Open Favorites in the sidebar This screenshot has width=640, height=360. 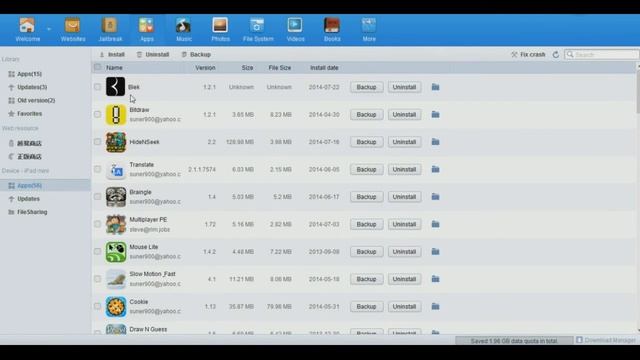pos(29,113)
